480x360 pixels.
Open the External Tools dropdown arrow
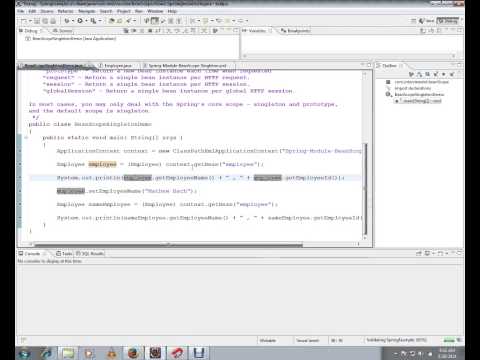99,21
